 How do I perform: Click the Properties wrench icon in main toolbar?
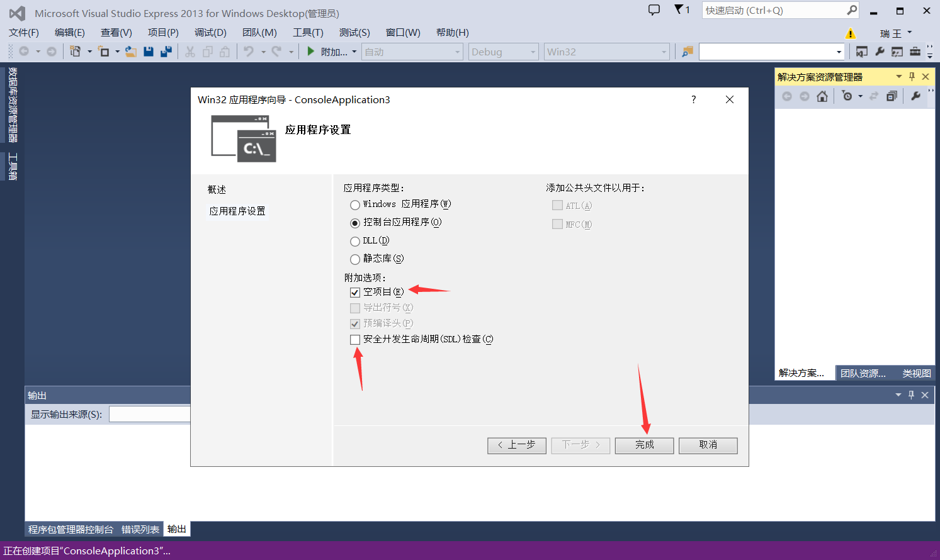coord(880,52)
